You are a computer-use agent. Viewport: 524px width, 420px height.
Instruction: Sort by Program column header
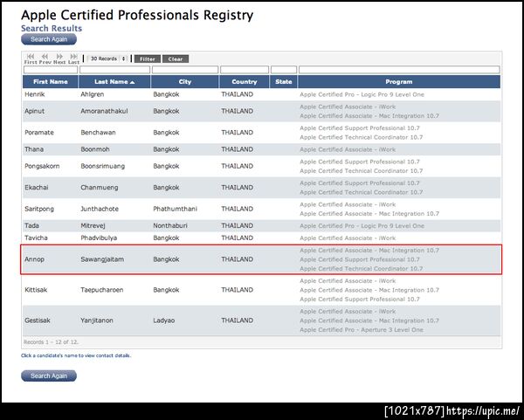click(x=399, y=82)
